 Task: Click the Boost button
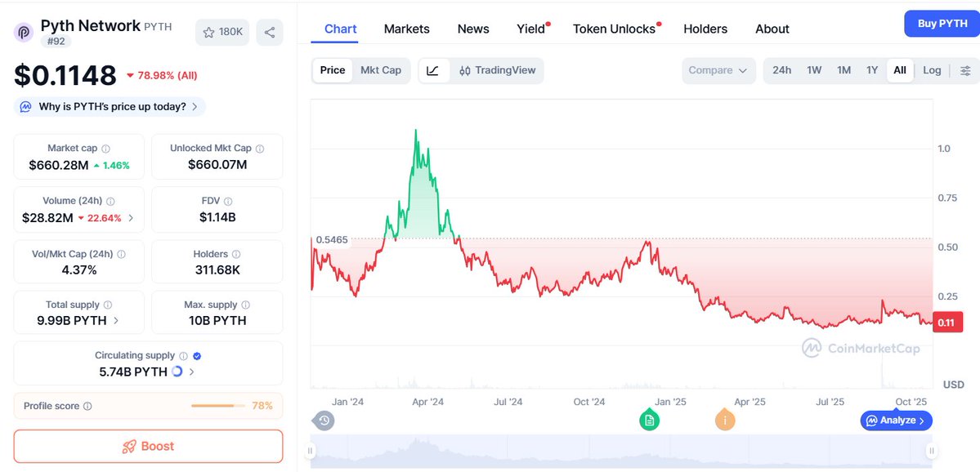click(x=148, y=447)
